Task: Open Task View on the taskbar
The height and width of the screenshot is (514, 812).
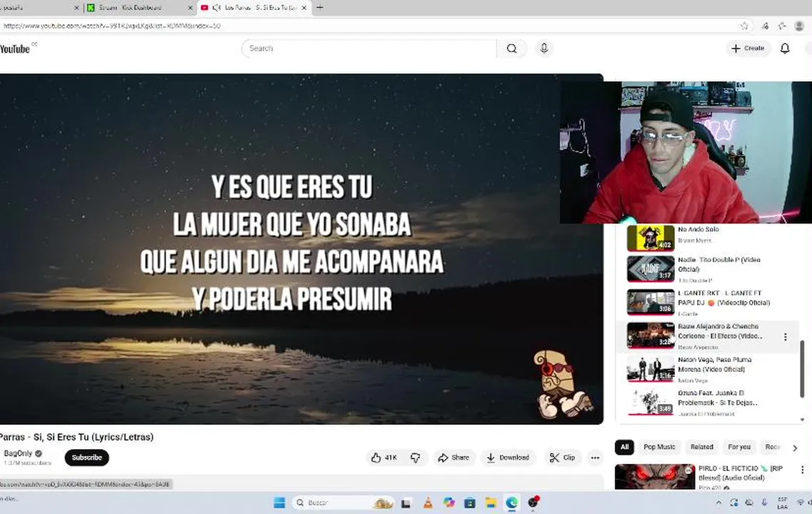Action: pos(406,503)
